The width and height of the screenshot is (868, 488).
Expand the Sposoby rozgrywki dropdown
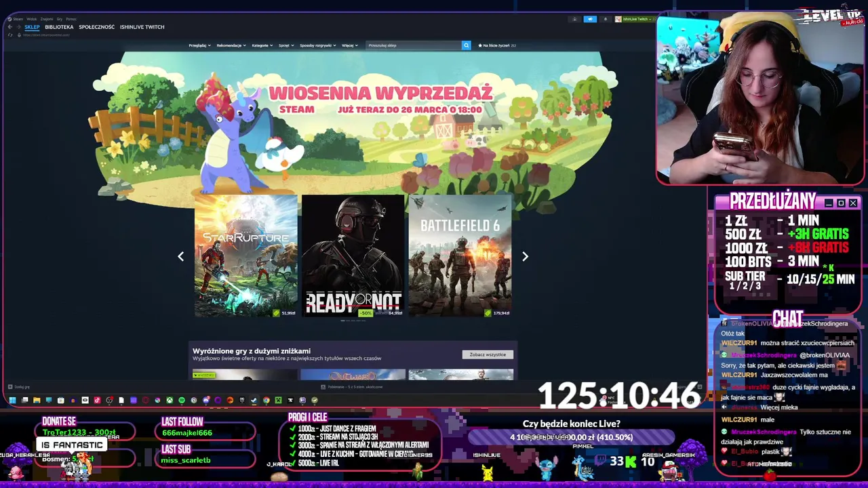click(318, 45)
